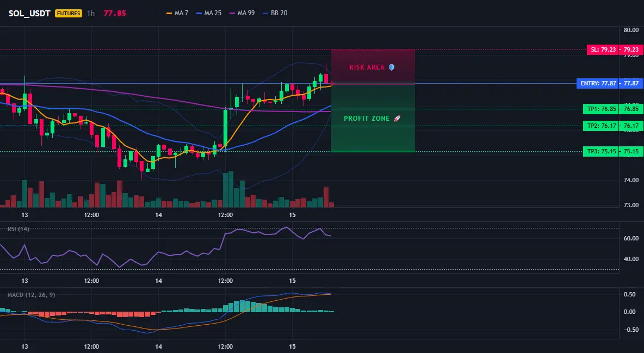The image size is (644, 353).
Task: Click the 0.00 value on MACD axis
Action: [x=630, y=312]
